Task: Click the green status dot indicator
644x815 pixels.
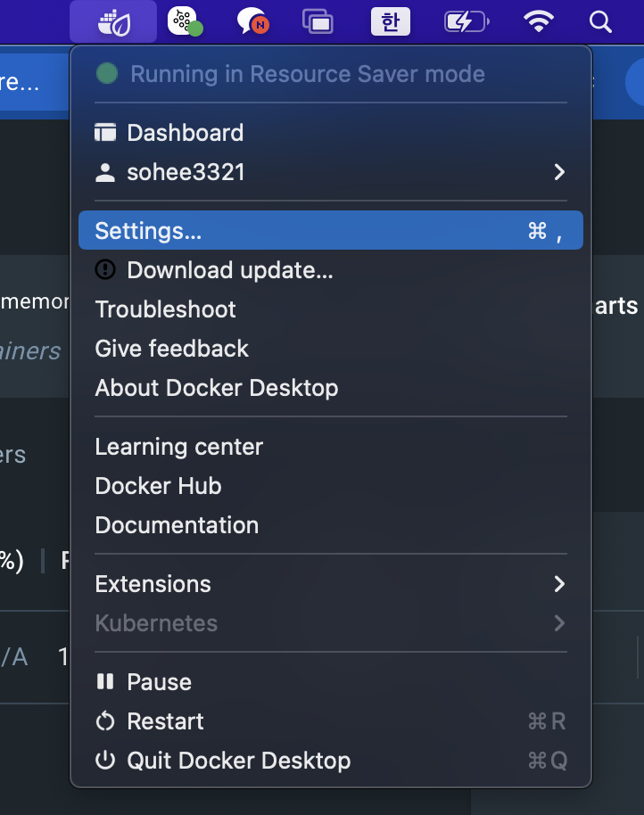Action: pos(107,73)
